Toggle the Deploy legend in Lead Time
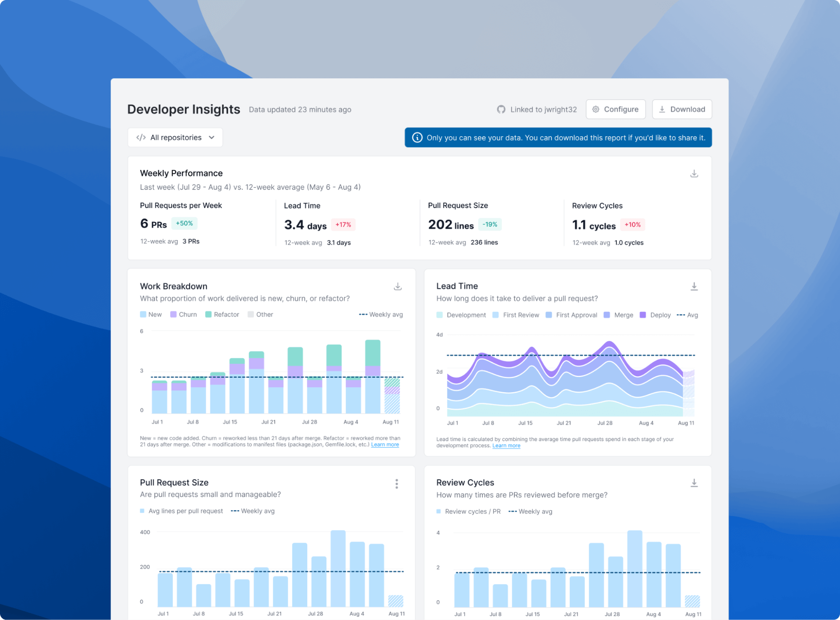 point(655,314)
